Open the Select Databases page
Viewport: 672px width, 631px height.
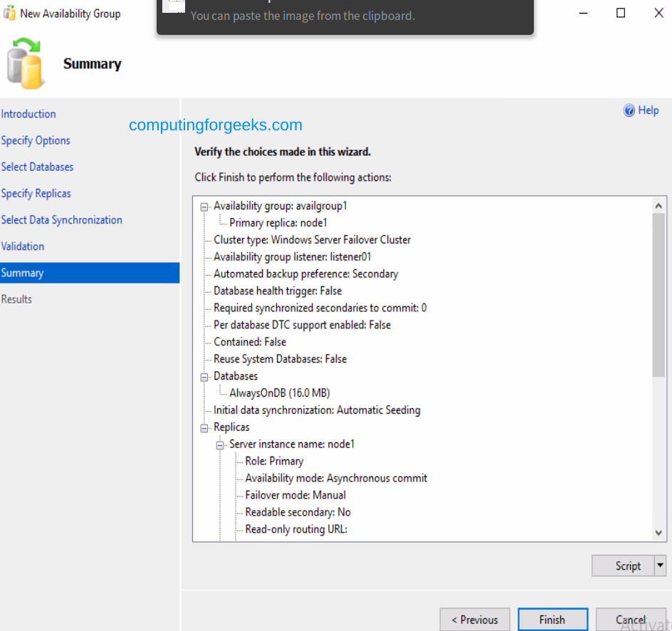37,167
